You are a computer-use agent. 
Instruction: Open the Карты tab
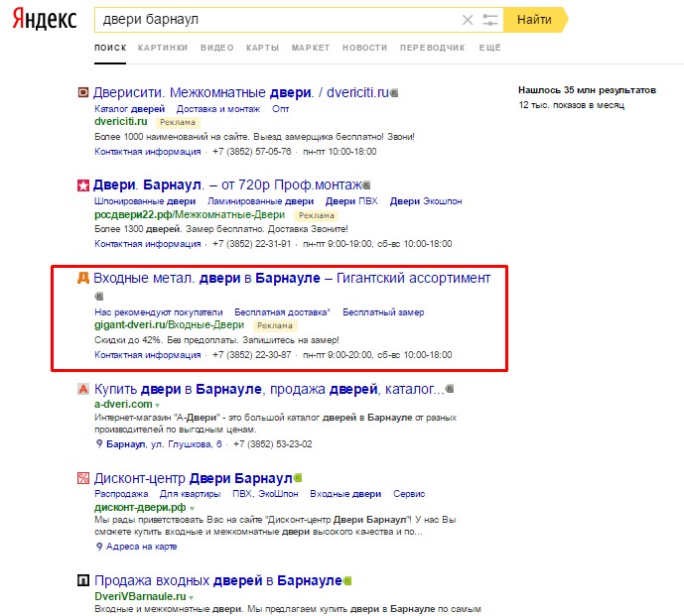pyautogui.click(x=262, y=48)
